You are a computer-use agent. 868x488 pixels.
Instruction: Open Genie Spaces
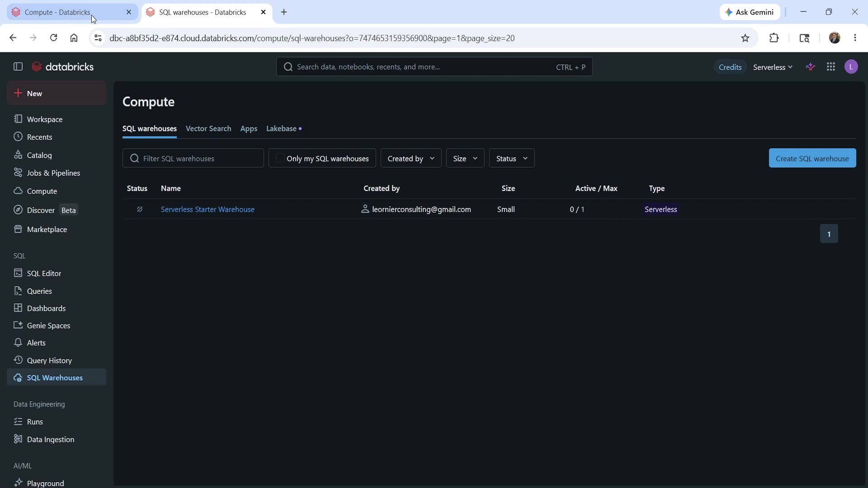point(57,325)
